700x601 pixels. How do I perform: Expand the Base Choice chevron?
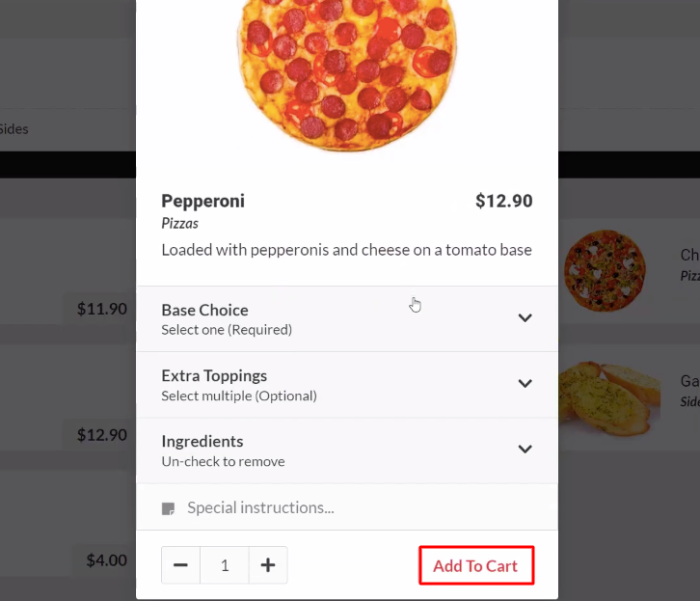pyautogui.click(x=525, y=318)
